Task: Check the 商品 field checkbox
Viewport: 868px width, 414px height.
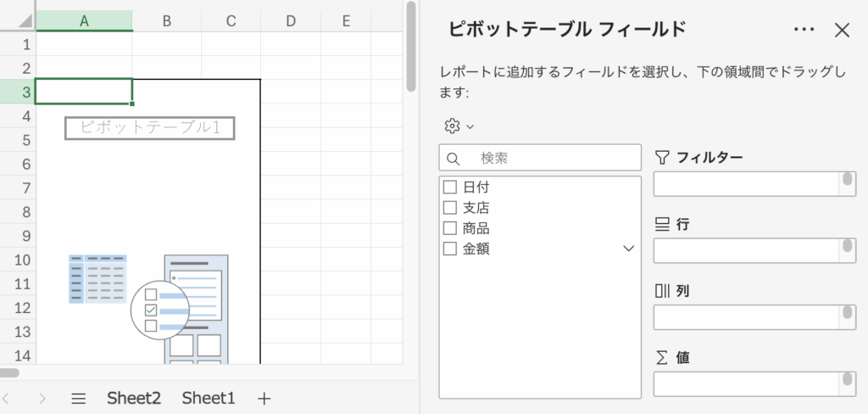Action: tap(450, 228)
